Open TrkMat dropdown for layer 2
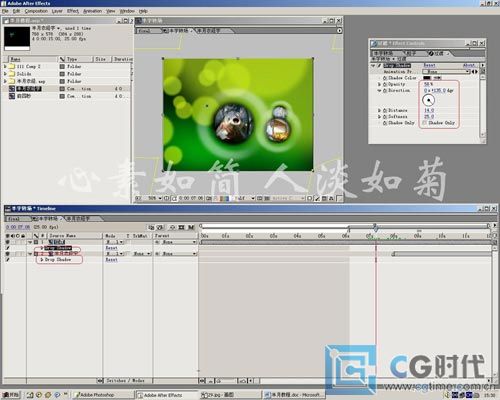Viewport: 500px width, 400px height. pyautogui.click(x=142, y=254)
